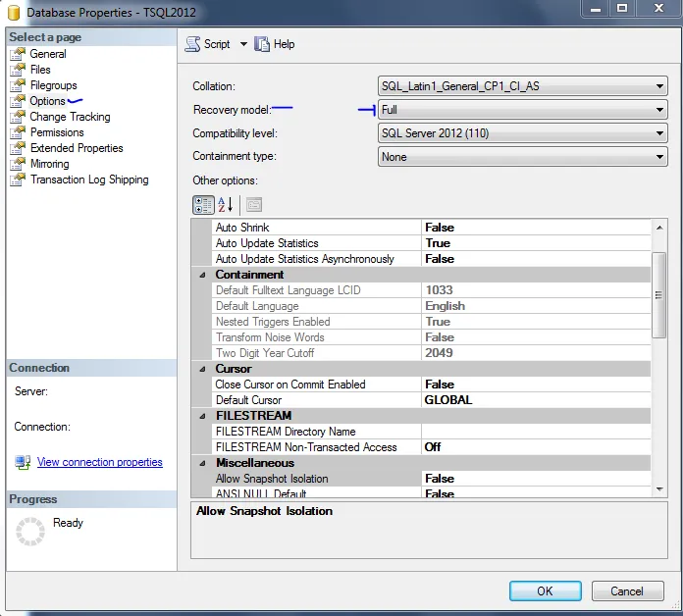Click the Ready progress spinner
Image resolution: width=683 pixels, height=616 pixels.
coord(30,531)
